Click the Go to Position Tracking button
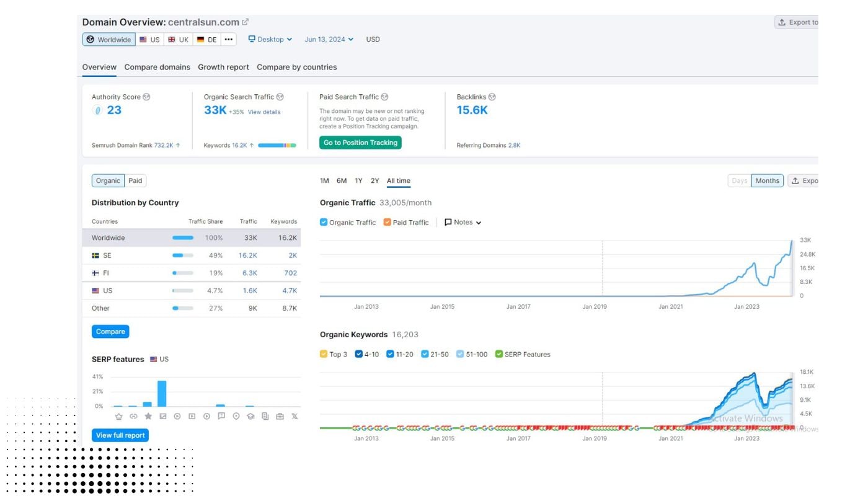Screen dimensions: 868x496 [x=360, y=142]
